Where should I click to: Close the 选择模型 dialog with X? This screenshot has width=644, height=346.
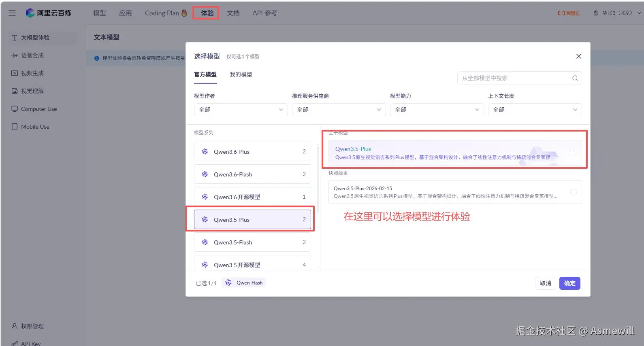[579, 56]
